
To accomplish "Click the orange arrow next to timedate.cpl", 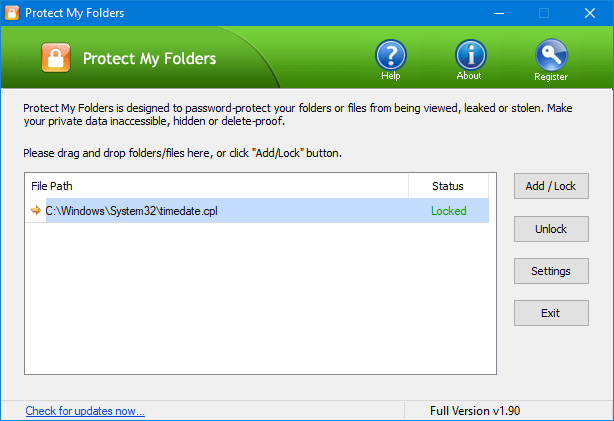I will (x=36, y=210).
